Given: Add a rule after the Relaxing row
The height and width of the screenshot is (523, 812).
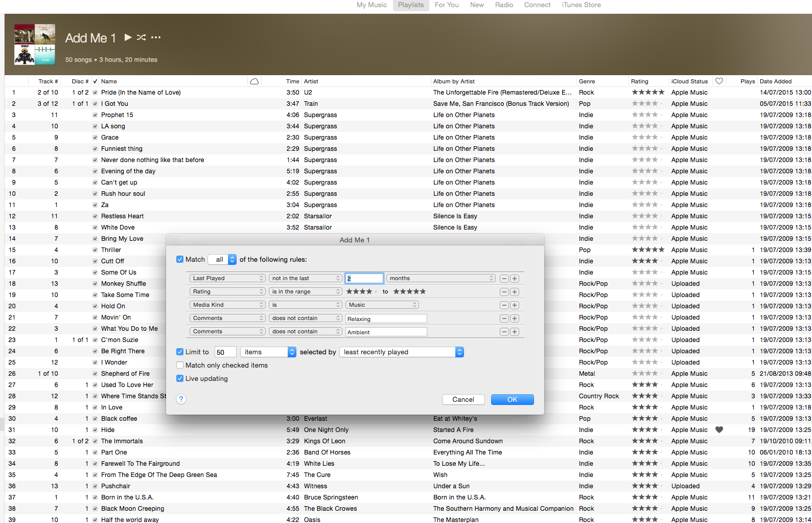Looking at the screenshot, I should [x=515, y=319].
